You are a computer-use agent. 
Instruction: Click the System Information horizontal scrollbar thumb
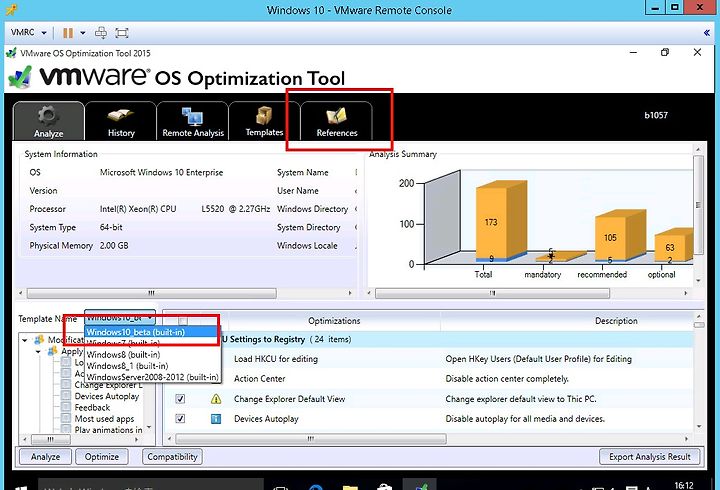pos(152,293)
